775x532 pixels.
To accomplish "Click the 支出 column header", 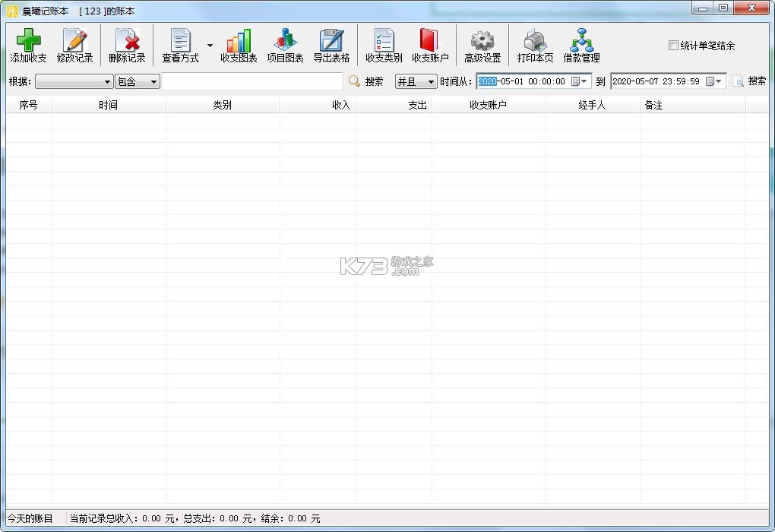I will click(x=394, y=105).
